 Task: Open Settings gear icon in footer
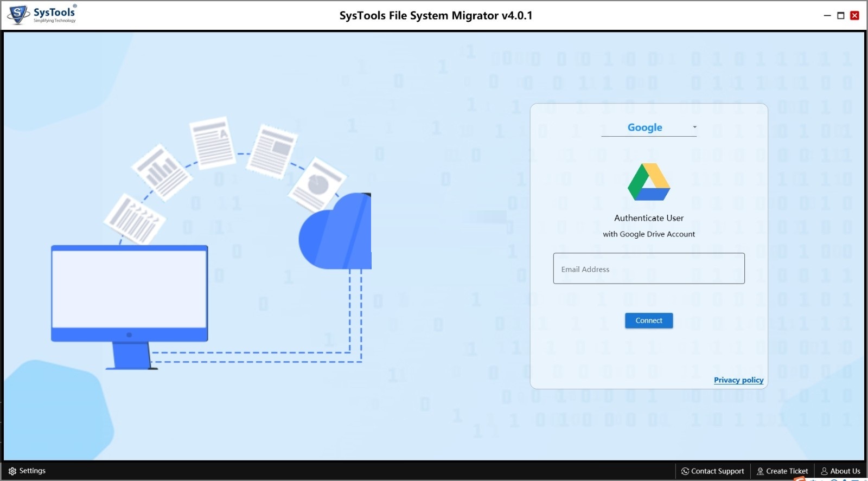pos(12,471)
